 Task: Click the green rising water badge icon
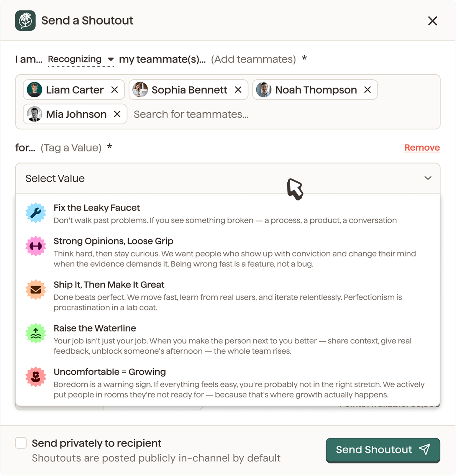36,333
